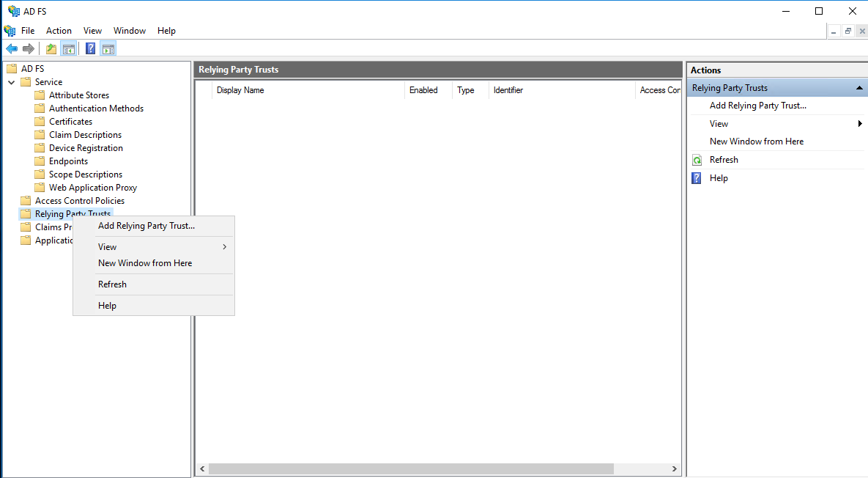Click New Window from Here in Actions pane

coord(756,141)
